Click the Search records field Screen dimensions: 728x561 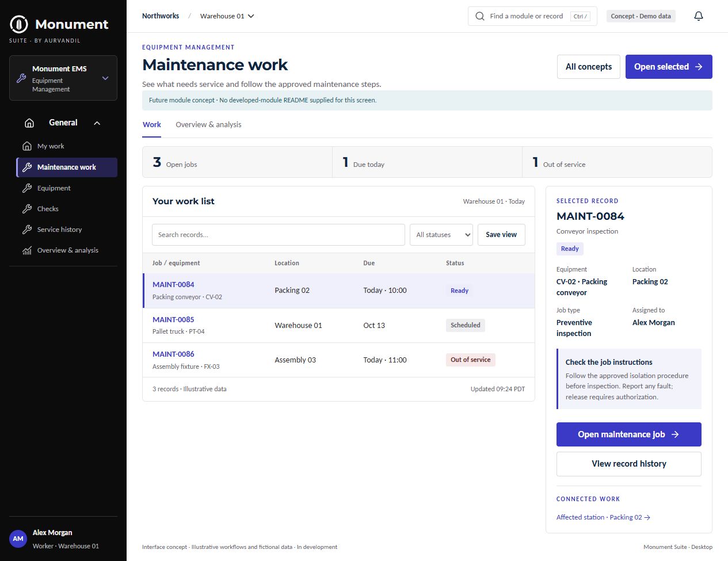coord(279,235)
